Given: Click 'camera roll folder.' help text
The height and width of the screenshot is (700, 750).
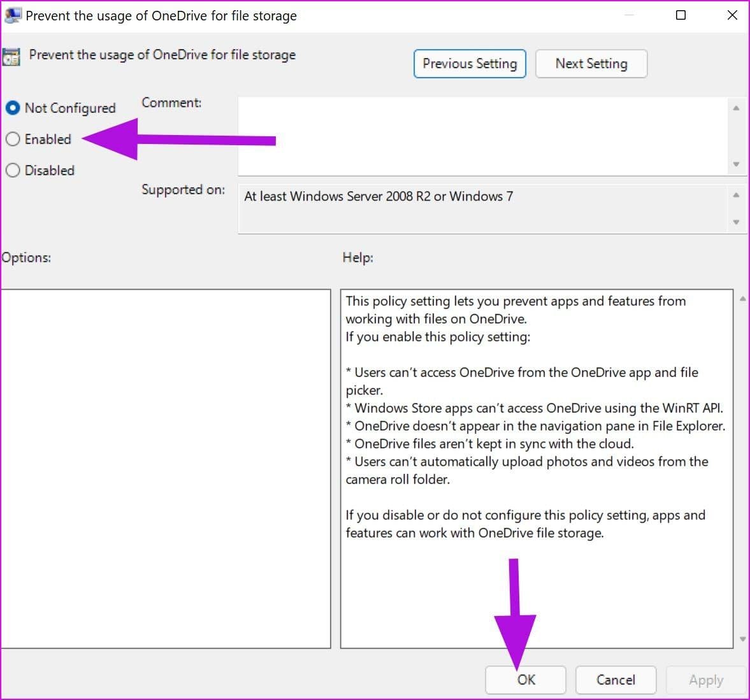Looking at the screenshot, I should click(398, 480).
